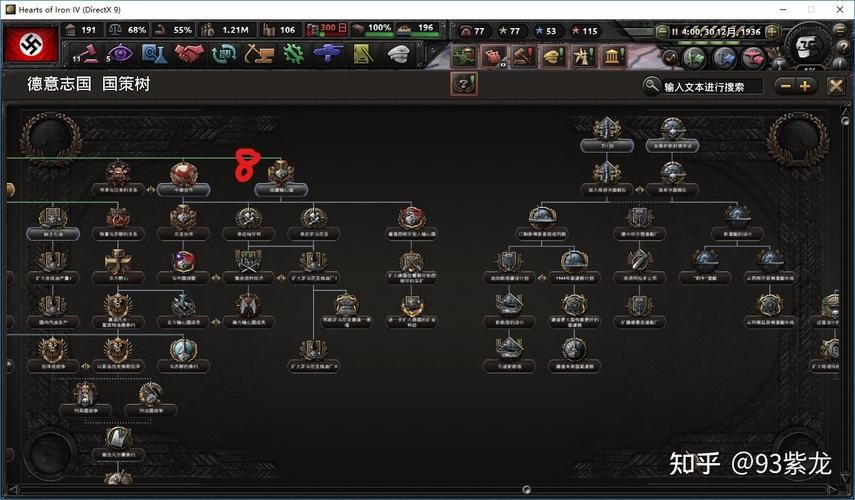Click the fuel indicator showing 300日
Image resolution: width=855 pixels, height=500 pixels.
point(327,28)
